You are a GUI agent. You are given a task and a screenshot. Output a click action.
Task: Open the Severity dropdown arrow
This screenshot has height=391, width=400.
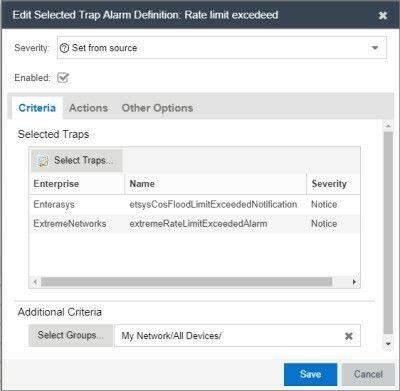point(375,48)
